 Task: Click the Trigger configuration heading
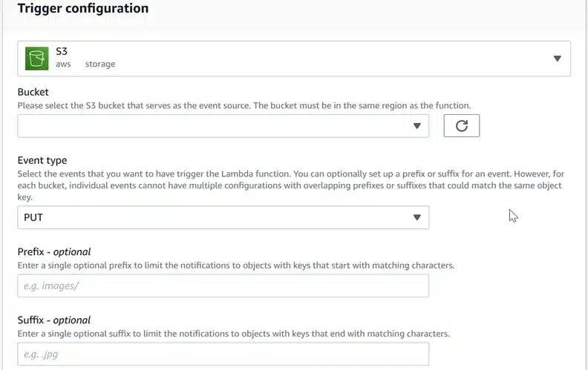[x=83, y=8]
